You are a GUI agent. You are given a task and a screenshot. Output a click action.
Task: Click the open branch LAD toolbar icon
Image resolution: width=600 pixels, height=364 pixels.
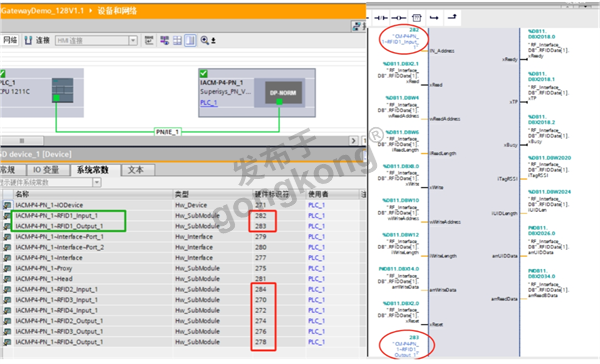434,18
